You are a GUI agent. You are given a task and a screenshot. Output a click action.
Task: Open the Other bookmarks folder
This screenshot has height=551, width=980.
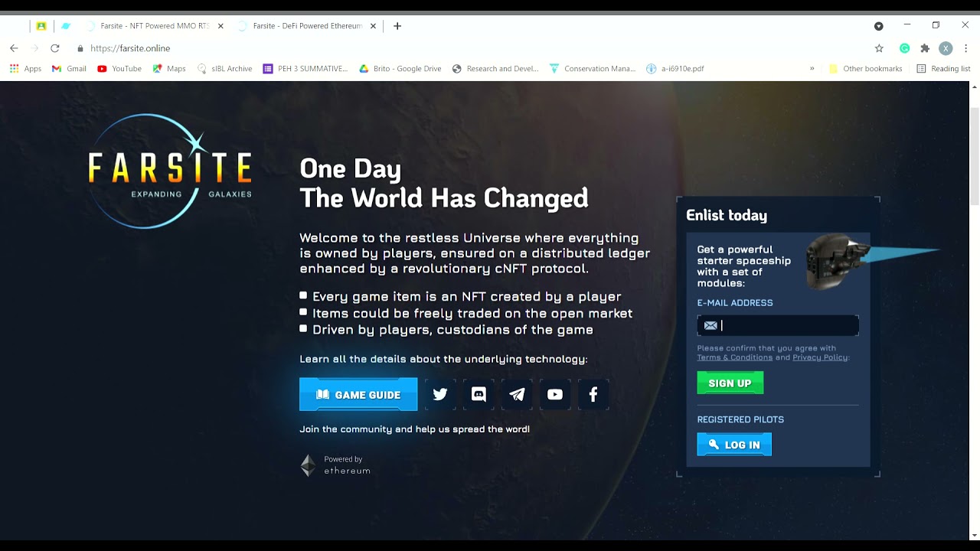865,68
